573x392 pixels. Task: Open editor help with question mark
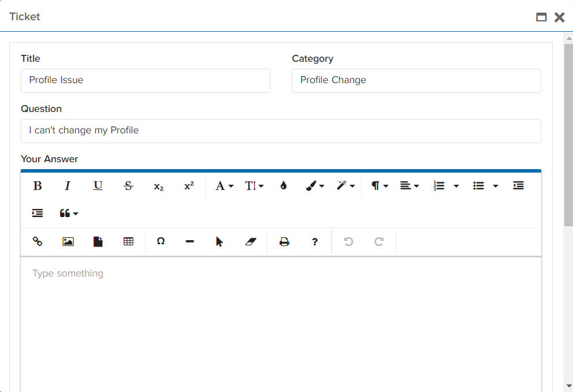coord(315,242)
